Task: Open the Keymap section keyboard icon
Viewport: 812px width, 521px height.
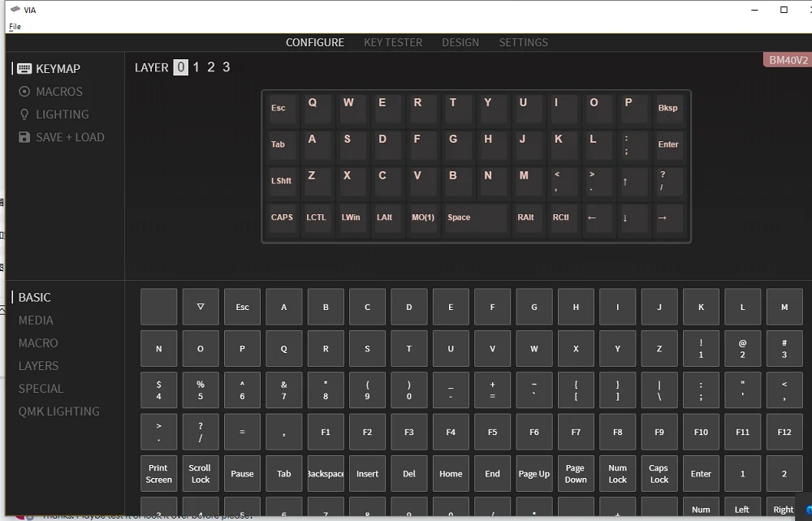Action: tap(24, 69)
